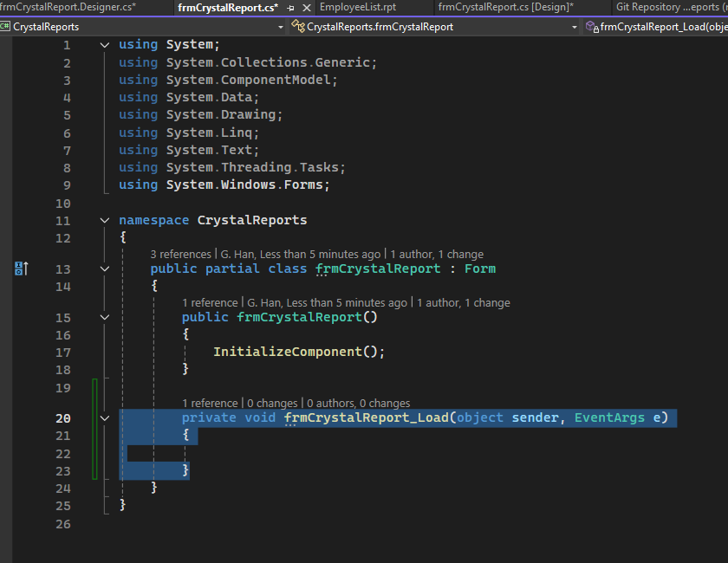Collapse the CrystalReports namespace block
The image size is (728, 563).
(x=105, y=221)
